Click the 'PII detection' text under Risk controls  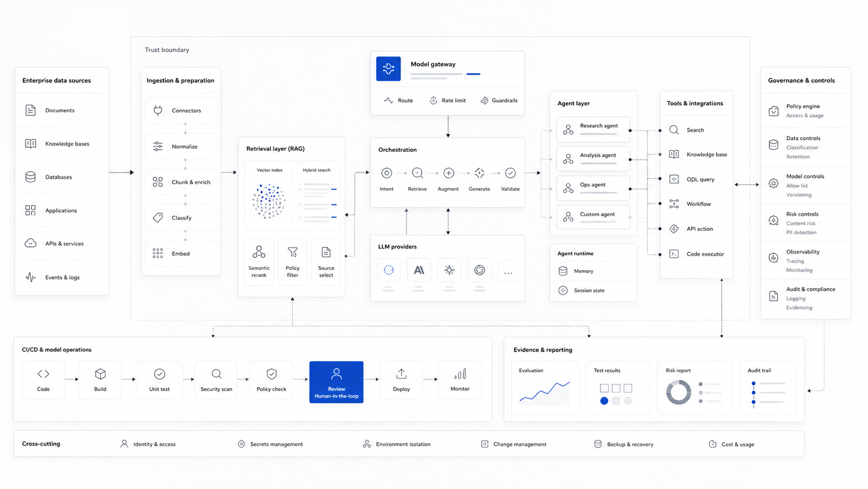tap(801, 232)
